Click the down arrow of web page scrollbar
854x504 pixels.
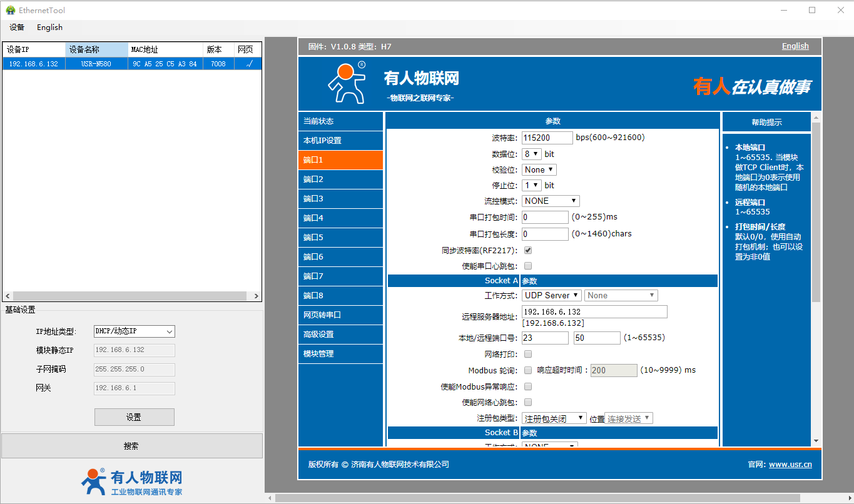pyautogui.click(x=816, y=441)
